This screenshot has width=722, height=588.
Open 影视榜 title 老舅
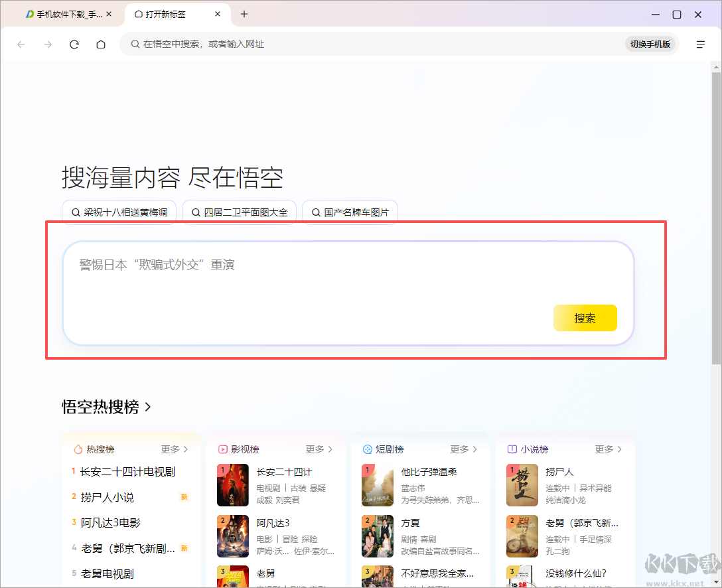(265, 573)
